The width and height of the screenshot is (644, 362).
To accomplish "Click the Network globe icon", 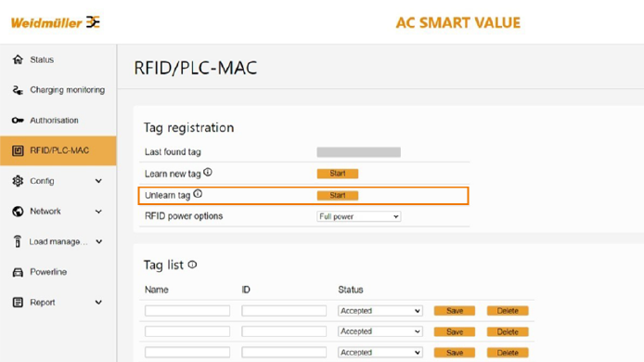I will pyautogui.click(x=18, y=212).
